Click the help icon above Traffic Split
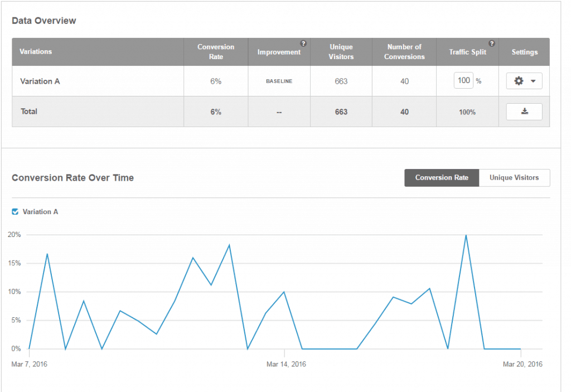 [x=492, y=43]
